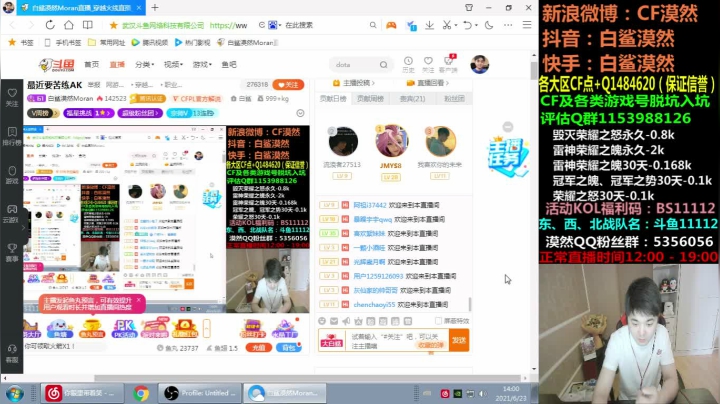Open the 主播投稿 link
Viewport: 720px width, 404px height.
[x=354, y=83]
